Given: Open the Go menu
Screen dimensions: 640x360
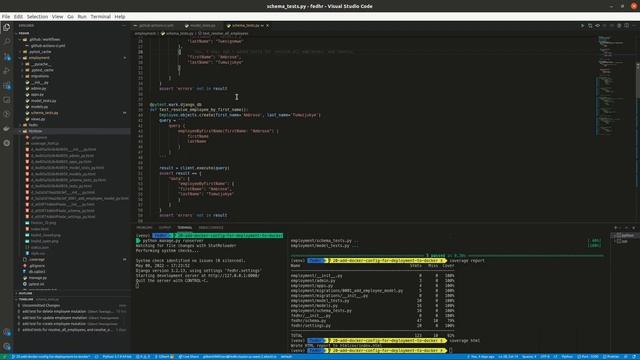Looking at the screenshot, I should [x=70, y=16].
